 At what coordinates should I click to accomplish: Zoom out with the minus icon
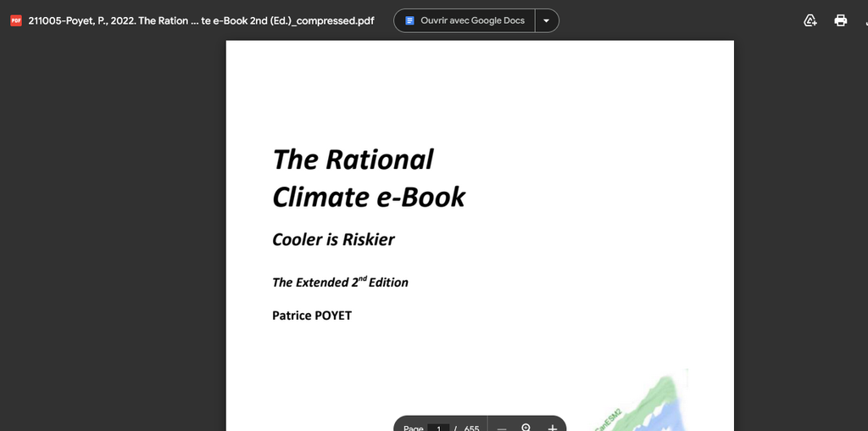[x=502, y=428]
